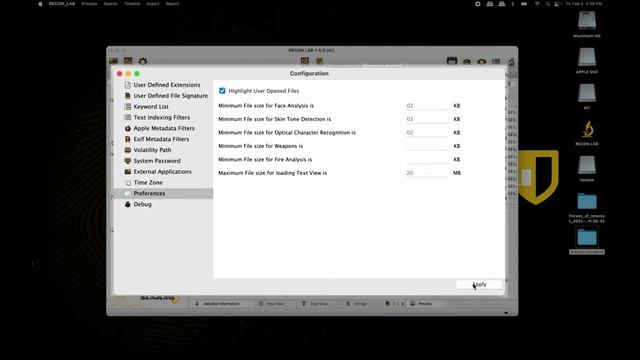The height and width of the screenshot is (360, 640).
Task: Click the External Applications icon
Action: click(x=128, y=172)
